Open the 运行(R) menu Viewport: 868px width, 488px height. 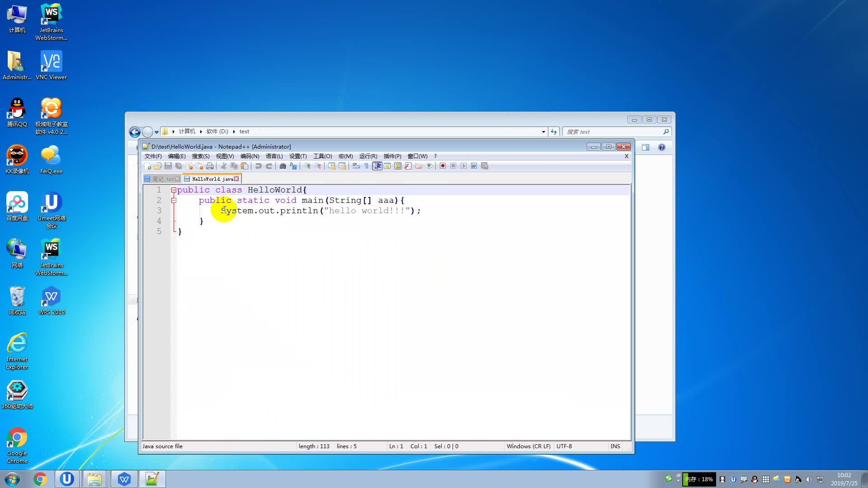click(368, 156)
